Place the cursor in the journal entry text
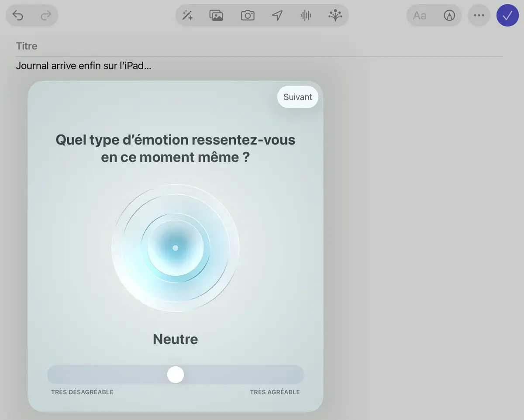The height and width of the screenshot is (420, 524). pos(83,65)
